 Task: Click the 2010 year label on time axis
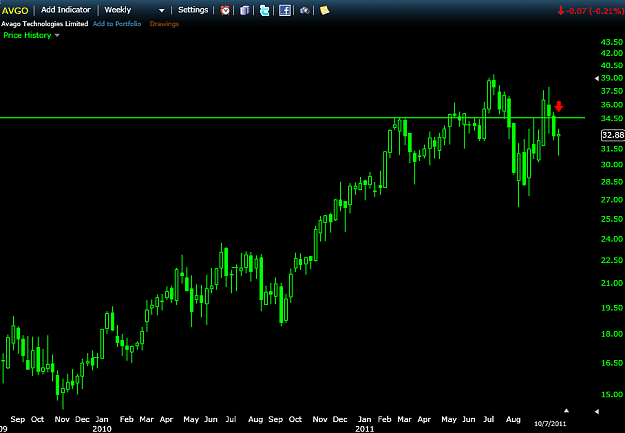102,429
